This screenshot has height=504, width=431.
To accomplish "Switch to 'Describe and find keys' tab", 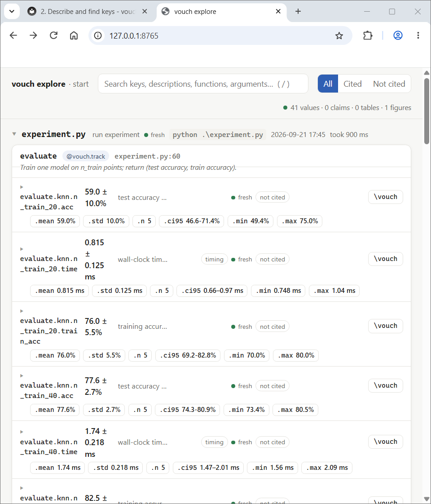I will (88, 12).
